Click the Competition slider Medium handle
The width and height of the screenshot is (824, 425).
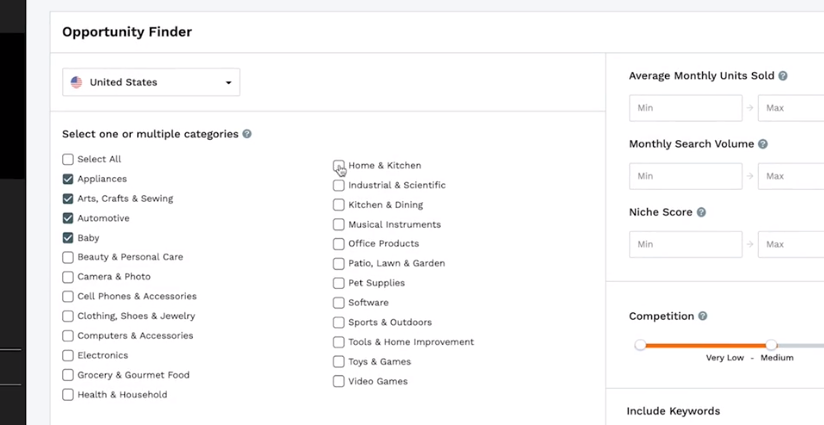point(771,345)
